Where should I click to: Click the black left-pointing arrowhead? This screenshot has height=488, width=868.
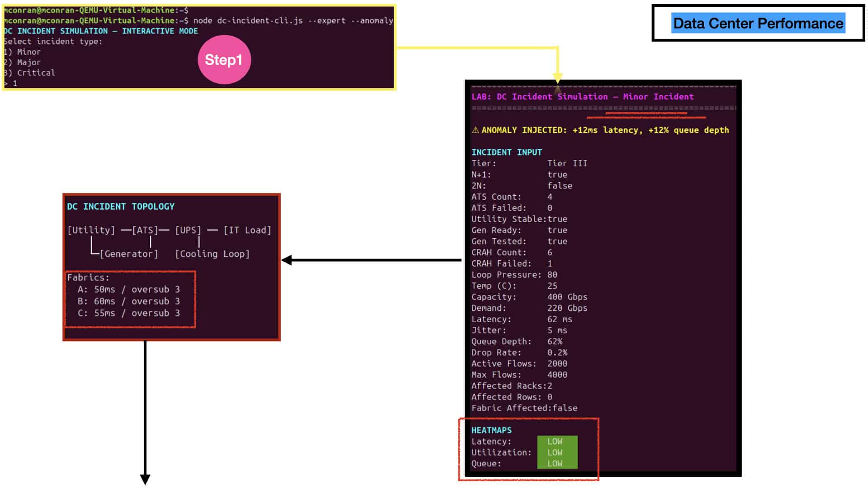point(287,260)
